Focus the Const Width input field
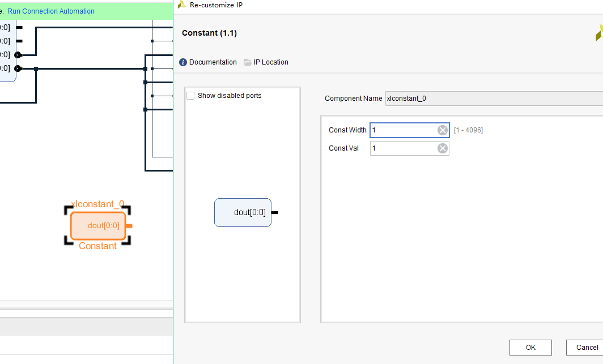 click(x=404, y=130)
